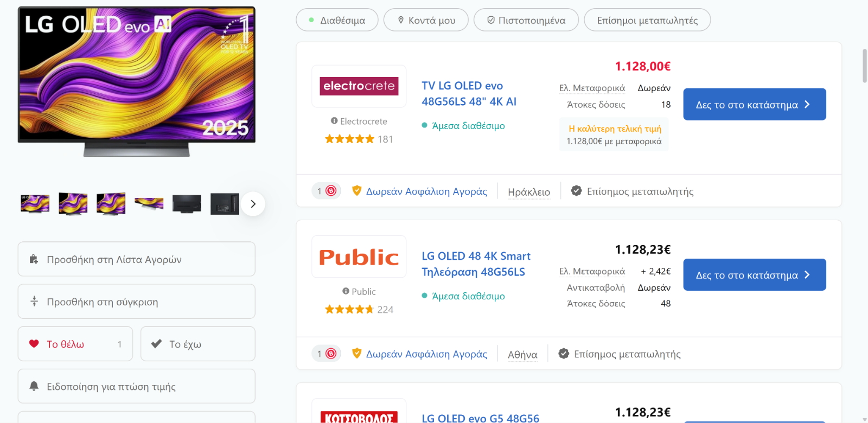Select the rear-view TV thumbnail

pyautogui.click(x=187, y=204)
